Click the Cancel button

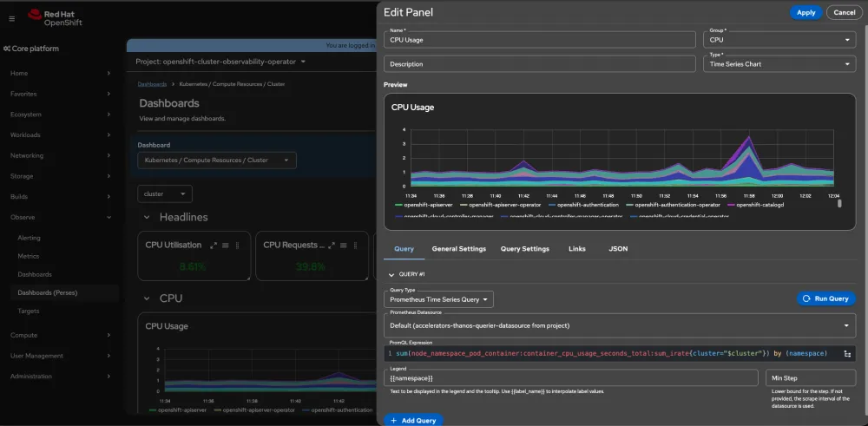click(x=845, y=13)
